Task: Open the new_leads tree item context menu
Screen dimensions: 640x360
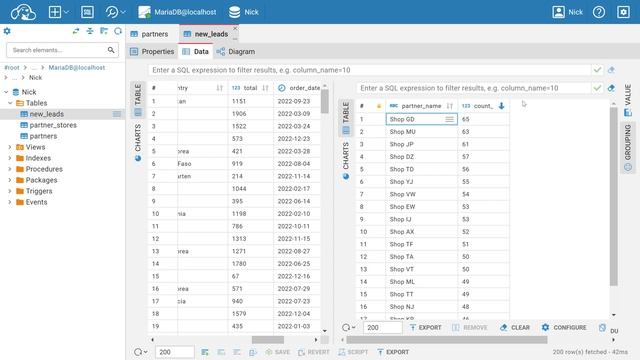Action: pos(117,114)
